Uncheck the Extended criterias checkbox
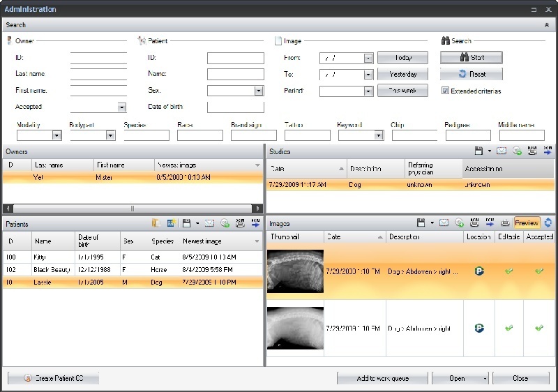The width and height of the screenshot is (558, 392). point(445,91)
